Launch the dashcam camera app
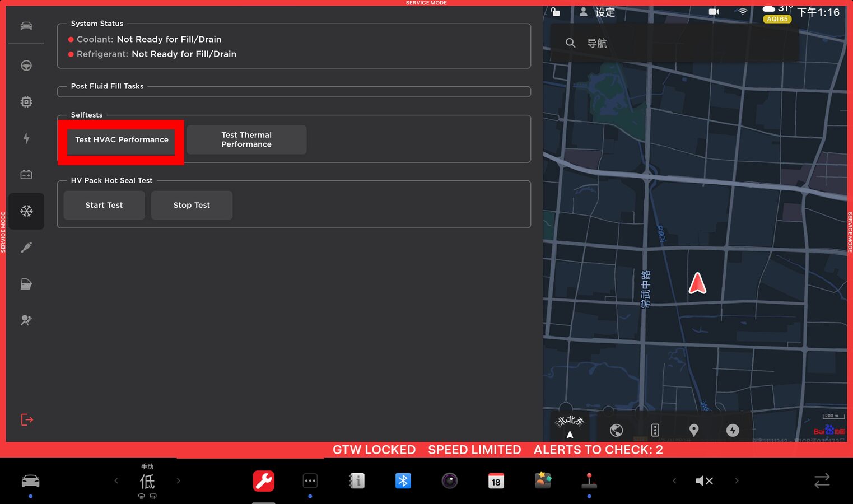The width and height of the screenshot is (853, 504). [x=449, y=481]
